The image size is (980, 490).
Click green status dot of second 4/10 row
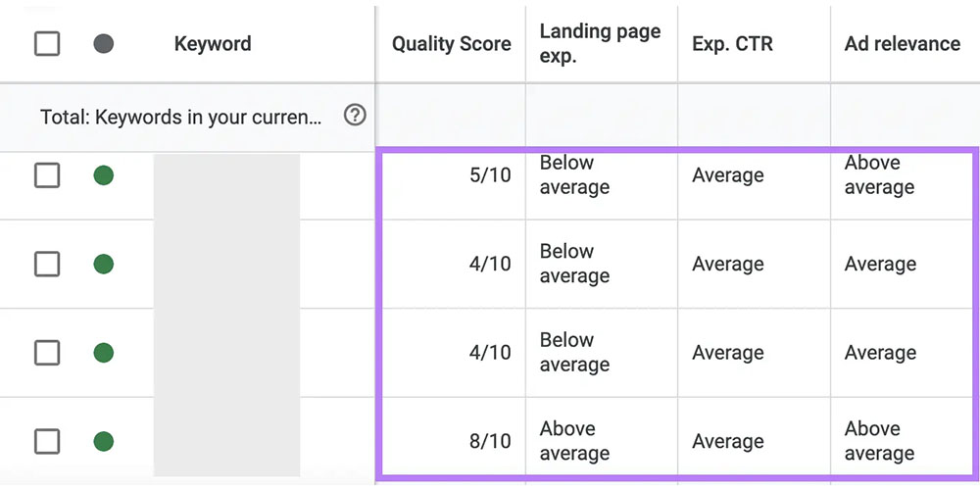pos(104,353)
